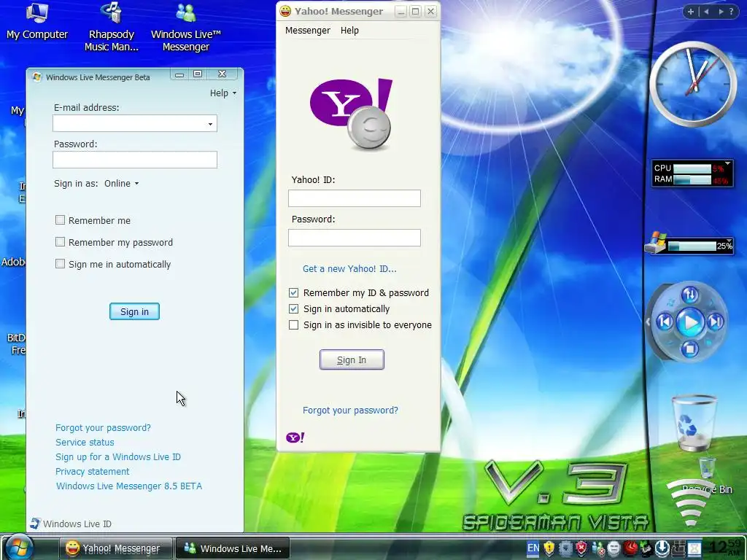Screen dimensions: 747x560
Task: Click the taskbar clock showing 12:59 AM
Action: [726, 548]
